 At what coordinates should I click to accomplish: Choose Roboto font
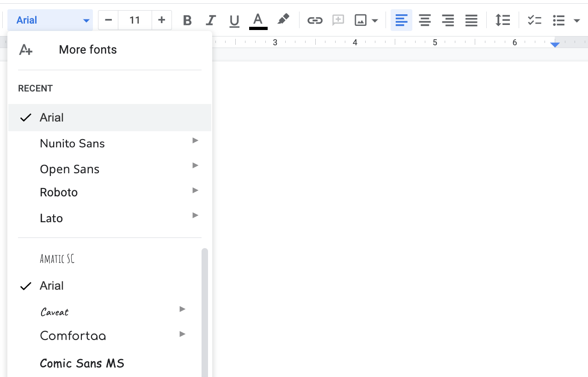[x=110, y=193]
